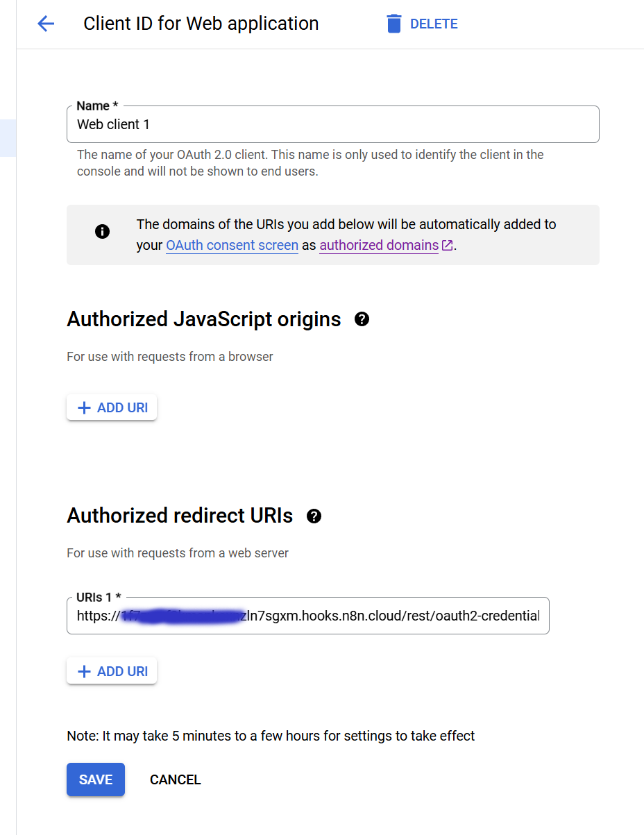
Task: Open the authorized domains link
Action: click(x=379, y=245)
